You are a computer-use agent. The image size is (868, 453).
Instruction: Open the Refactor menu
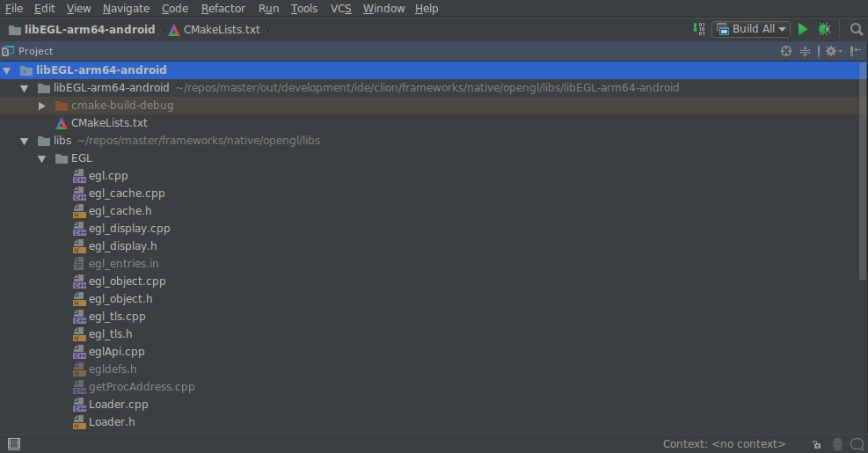pos(223,9)
